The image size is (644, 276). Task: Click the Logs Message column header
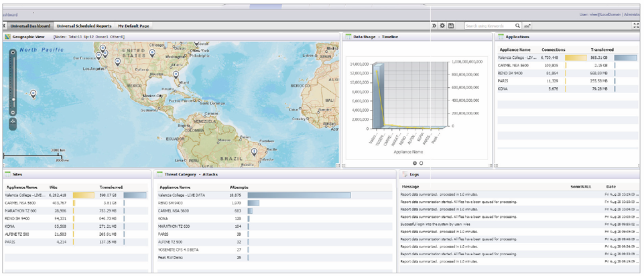410,187
